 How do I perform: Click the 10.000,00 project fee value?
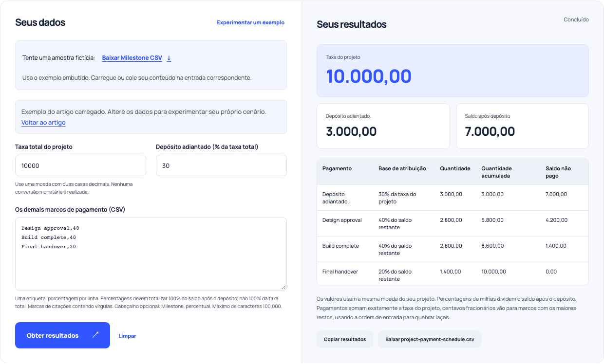[369, 76]
